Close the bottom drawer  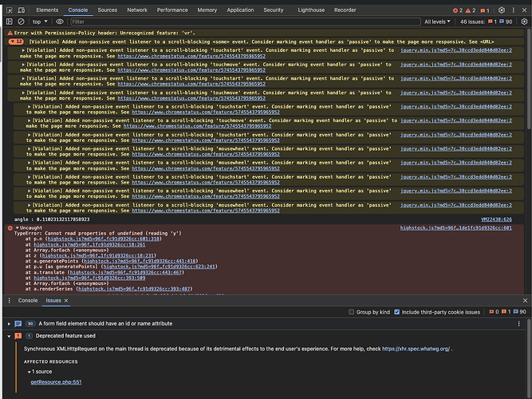point(525,301)
